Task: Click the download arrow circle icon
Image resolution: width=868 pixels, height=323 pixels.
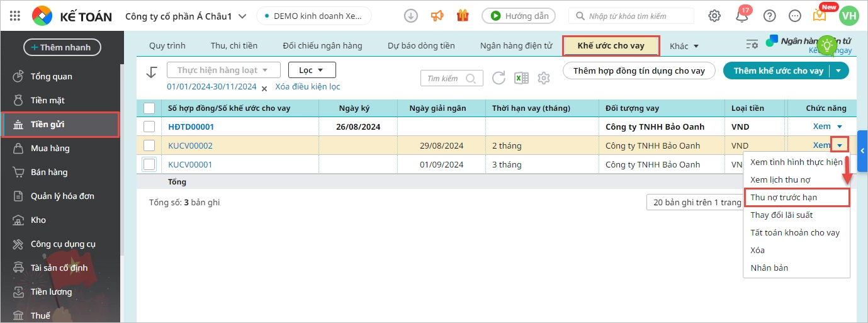Action: click(411, 16)
